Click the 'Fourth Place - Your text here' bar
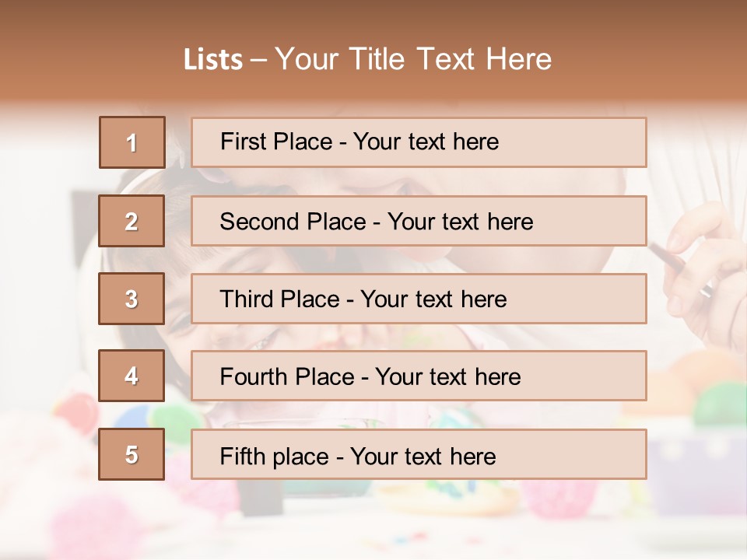Screen dimensions: 747x560 click(419, 376)
